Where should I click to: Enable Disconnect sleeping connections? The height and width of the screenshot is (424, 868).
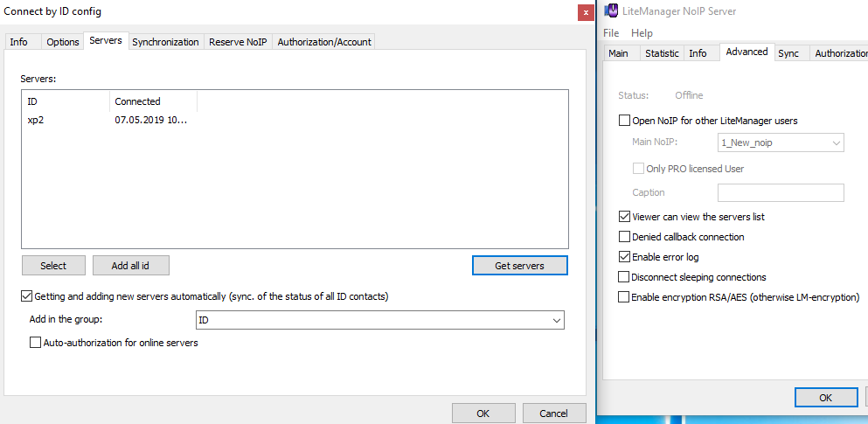(x=624, y=277)
